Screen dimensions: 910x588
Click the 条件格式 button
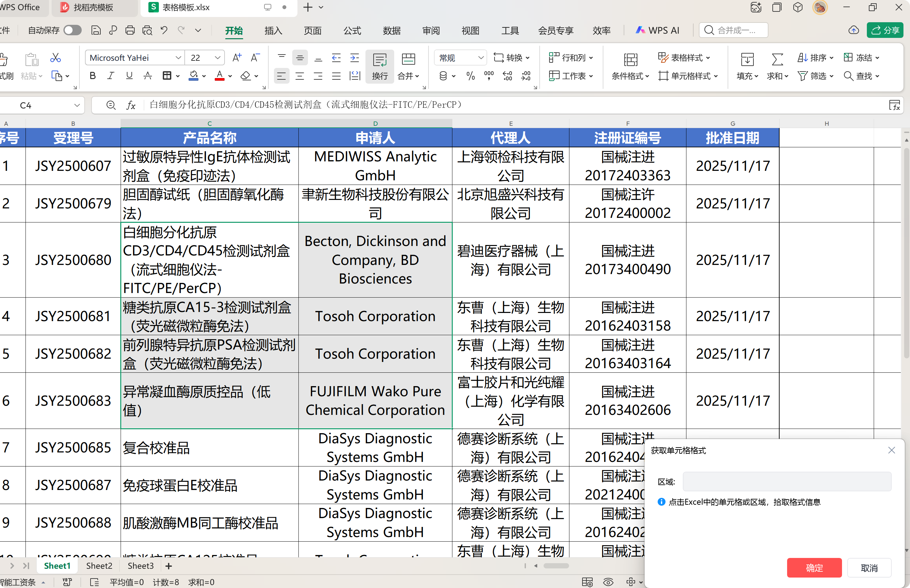(630, 66)
